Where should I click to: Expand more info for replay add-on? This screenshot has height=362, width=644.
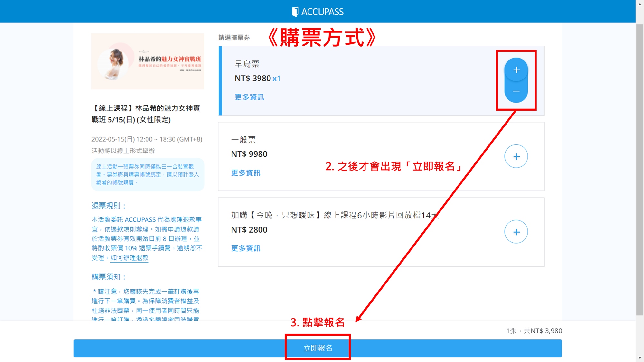point(246,248)
